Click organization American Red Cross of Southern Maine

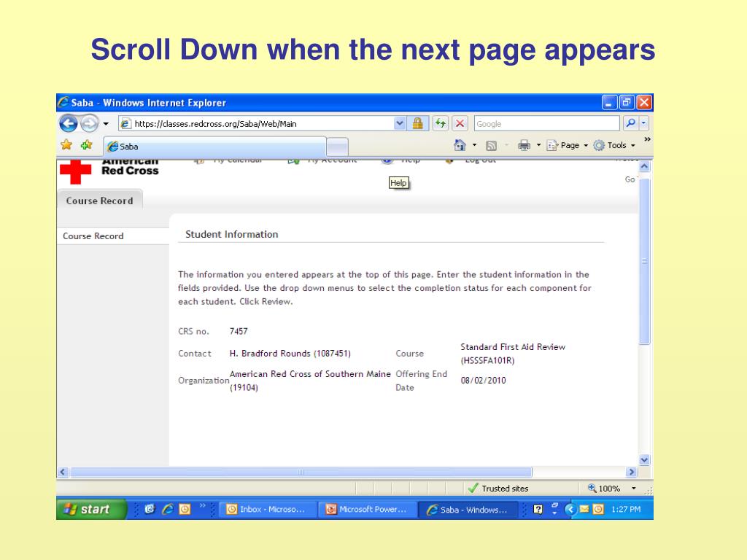(x=310, y=374)
